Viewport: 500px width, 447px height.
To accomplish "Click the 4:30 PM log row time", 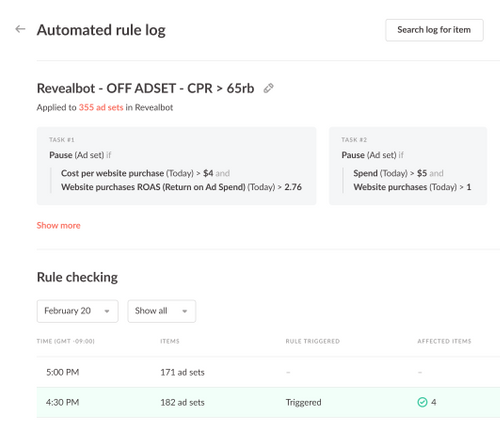I will click(63, 402).
